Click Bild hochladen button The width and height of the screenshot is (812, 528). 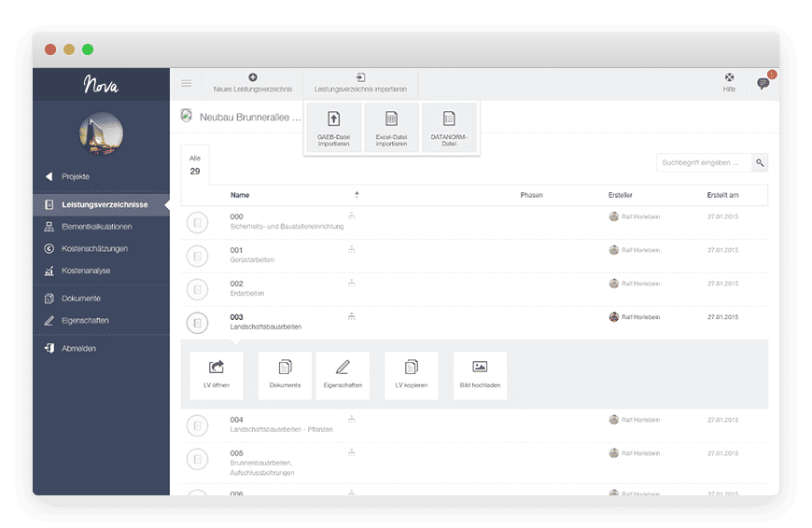pyautogui.click(x=480, y=375)
